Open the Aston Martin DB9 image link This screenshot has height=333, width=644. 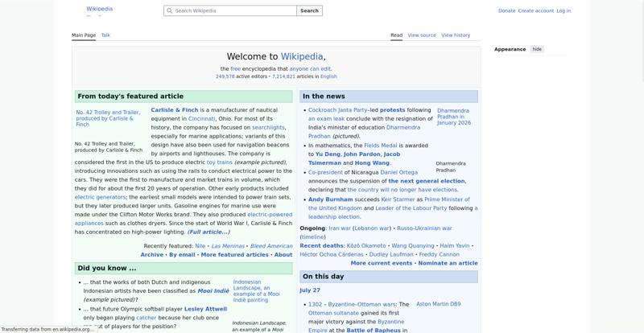pos(438,304)
